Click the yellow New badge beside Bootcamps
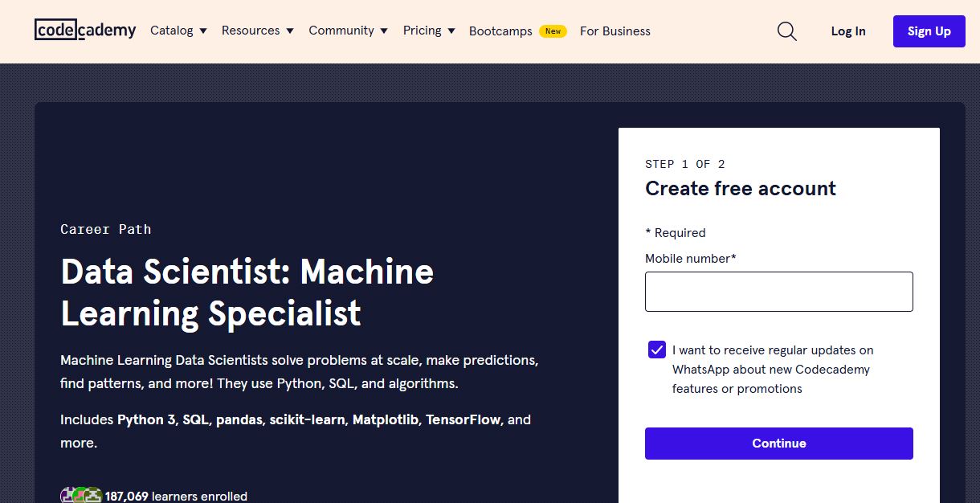Image resolution: width=980 pixels, height=503 pixels. click(553, 31)
